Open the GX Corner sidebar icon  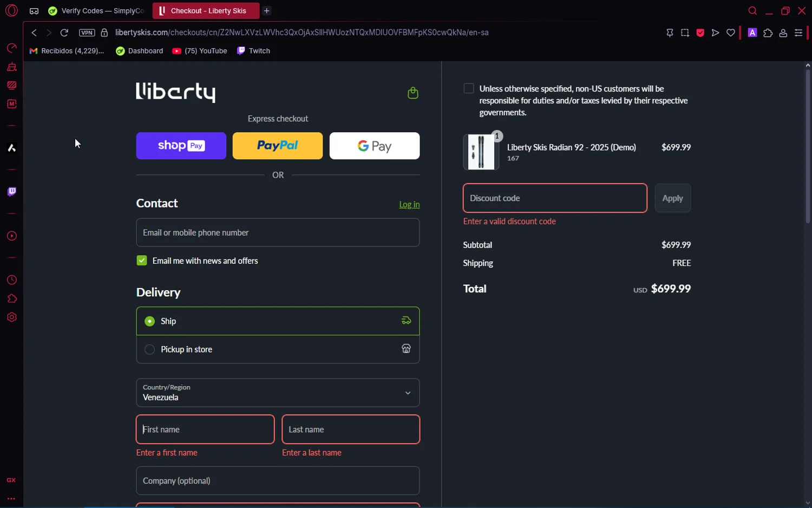click(11, 480)
